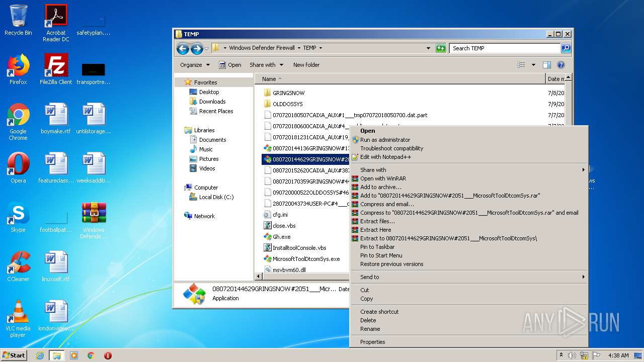
Task: Select the close.vbs file
Action: tap(279, 226)
